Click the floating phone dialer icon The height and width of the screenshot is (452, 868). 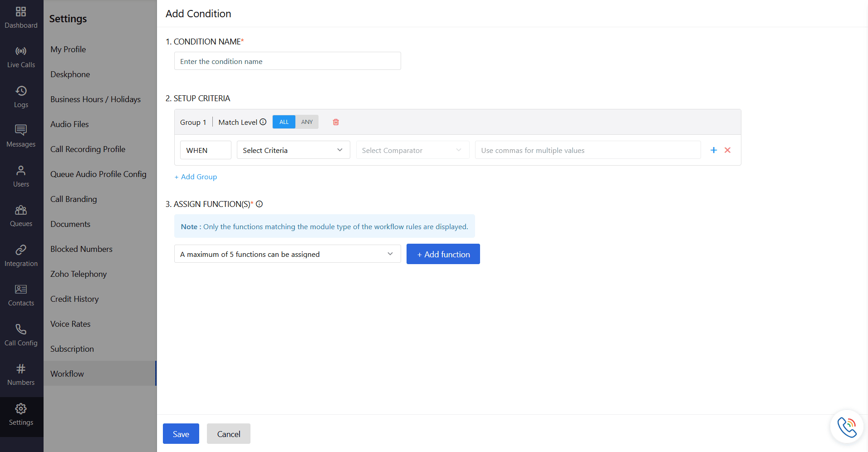click(847, 427)
